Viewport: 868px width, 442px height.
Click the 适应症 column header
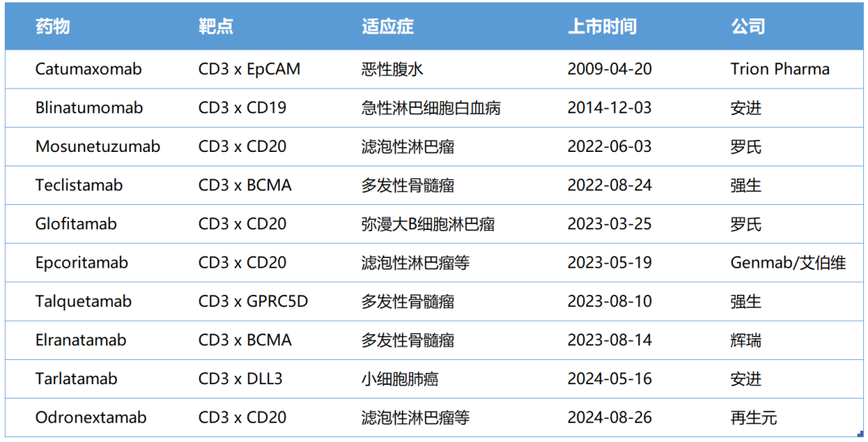pos(387,27)
